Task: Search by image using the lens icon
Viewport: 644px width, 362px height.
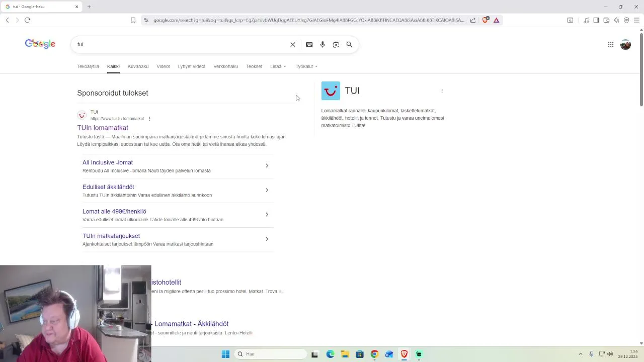Action: point(336,44)
